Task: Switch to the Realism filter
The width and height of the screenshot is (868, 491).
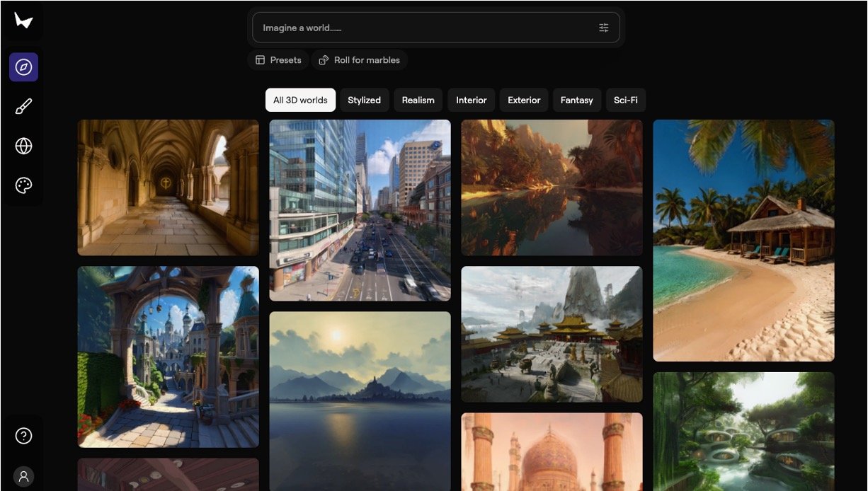Action: click(x=418, y=100)
